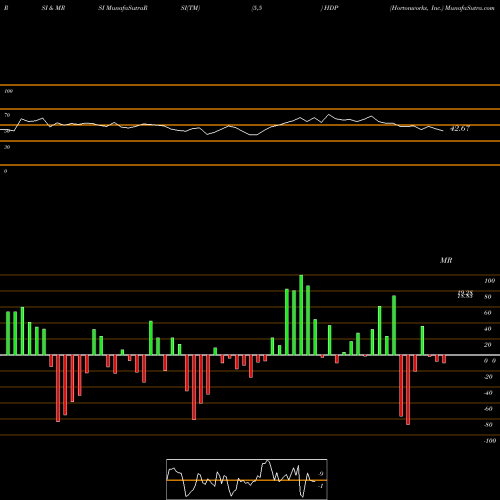Click the SI(TM) header text
Screen dimensions: 500x500
click(190, 8)
